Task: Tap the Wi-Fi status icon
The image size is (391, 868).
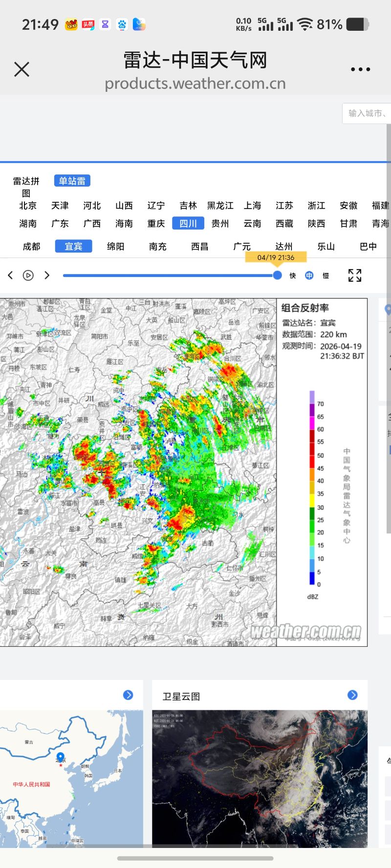Action: point(305,24)
